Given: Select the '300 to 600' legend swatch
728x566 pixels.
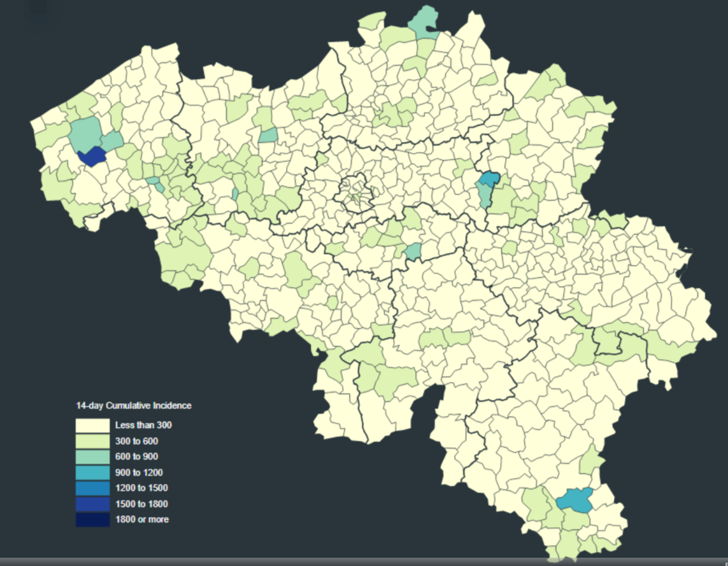Looking at the screenshot, I should point(92,441).
